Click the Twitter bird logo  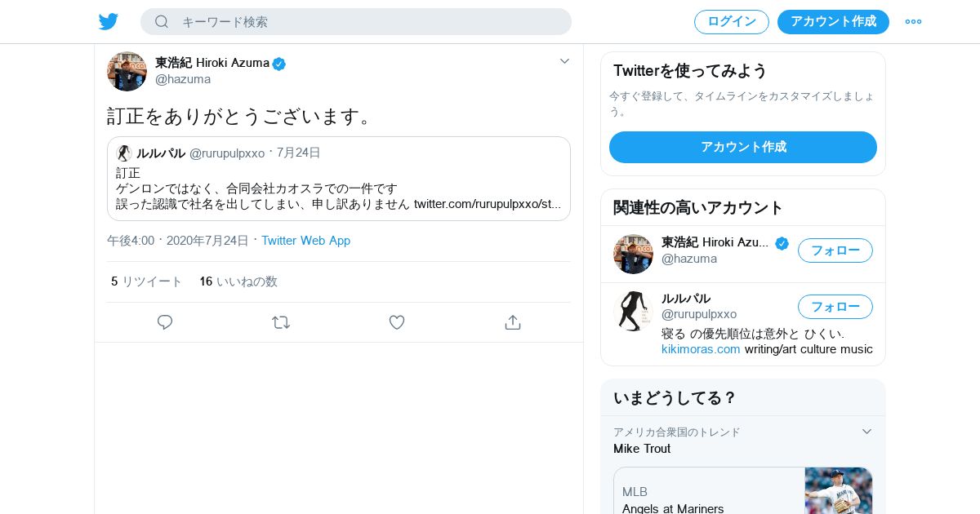click(x=109, y=21)
